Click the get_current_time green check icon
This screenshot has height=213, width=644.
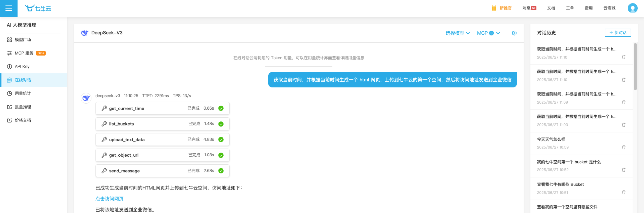[221, 108]
